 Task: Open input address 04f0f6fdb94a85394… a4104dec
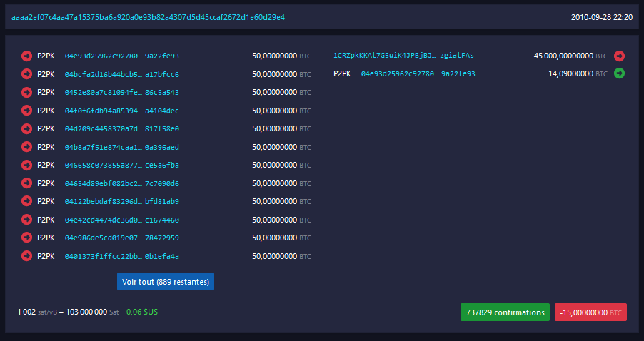point(121,111)
